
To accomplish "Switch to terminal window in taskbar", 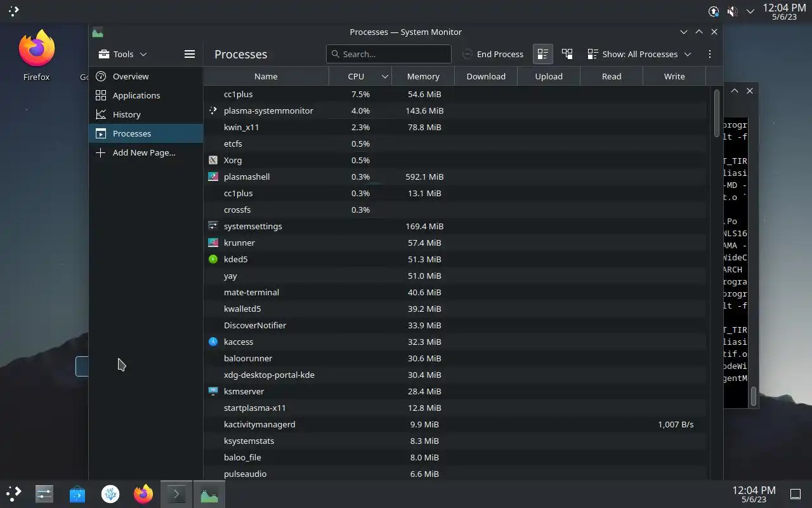I will pos(176,493).
